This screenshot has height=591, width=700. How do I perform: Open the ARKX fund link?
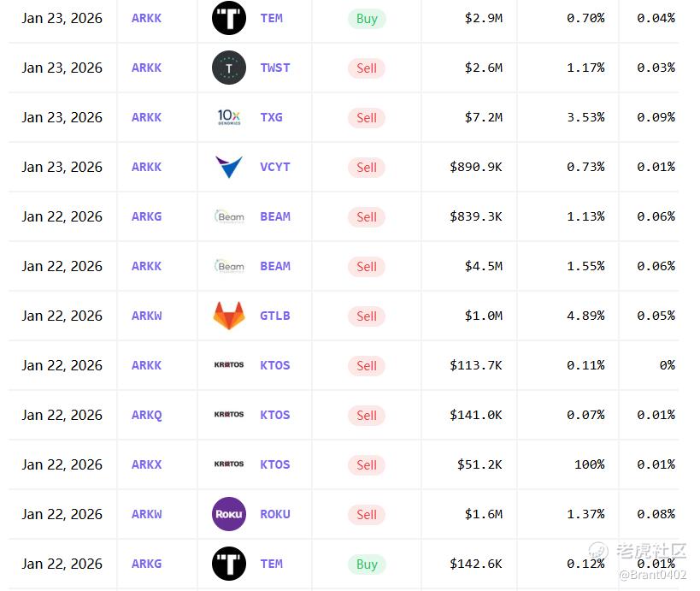click(x=146, y=464)
